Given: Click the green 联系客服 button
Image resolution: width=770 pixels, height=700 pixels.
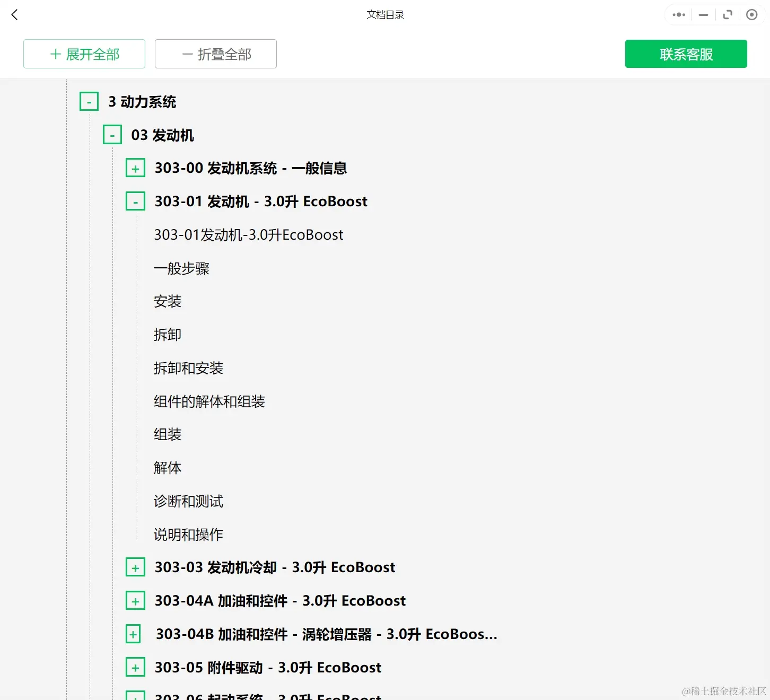Looking at the screenshot, I should [686, 54].
